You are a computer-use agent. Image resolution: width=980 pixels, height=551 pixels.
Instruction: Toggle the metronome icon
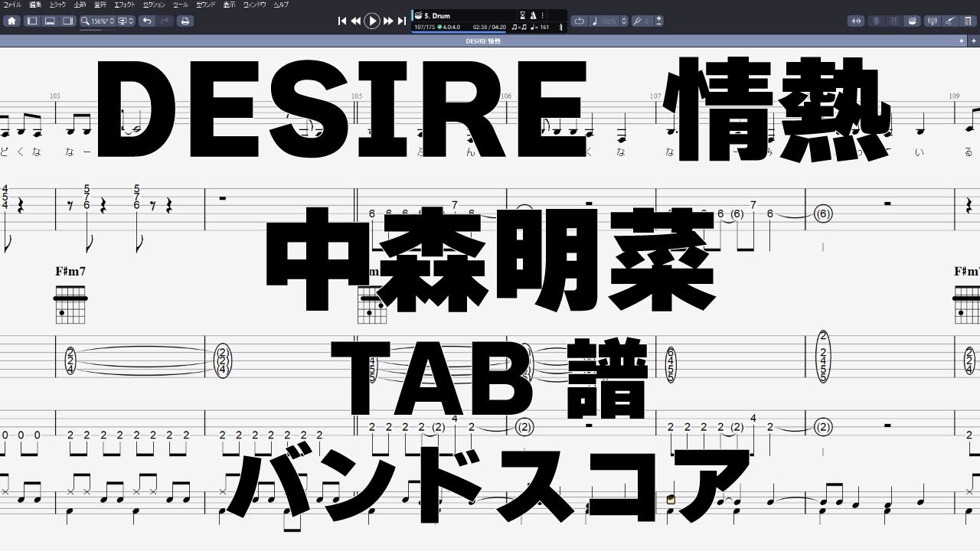click(533, 15)
